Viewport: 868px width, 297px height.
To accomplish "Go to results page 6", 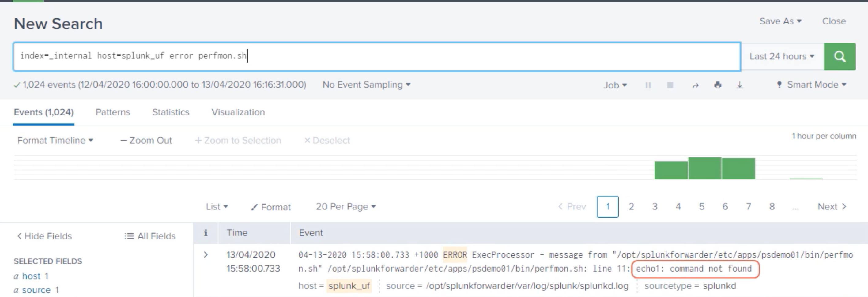I will pos(725,206).
